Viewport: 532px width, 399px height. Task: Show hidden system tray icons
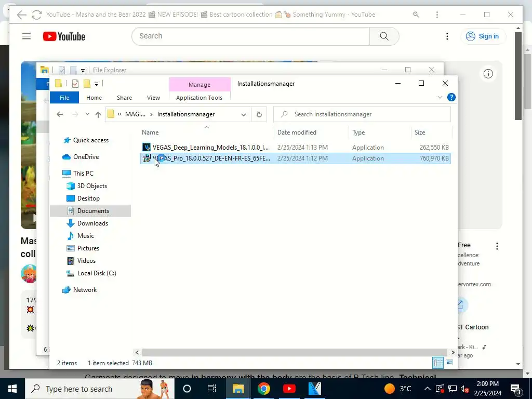coord(428,389)
